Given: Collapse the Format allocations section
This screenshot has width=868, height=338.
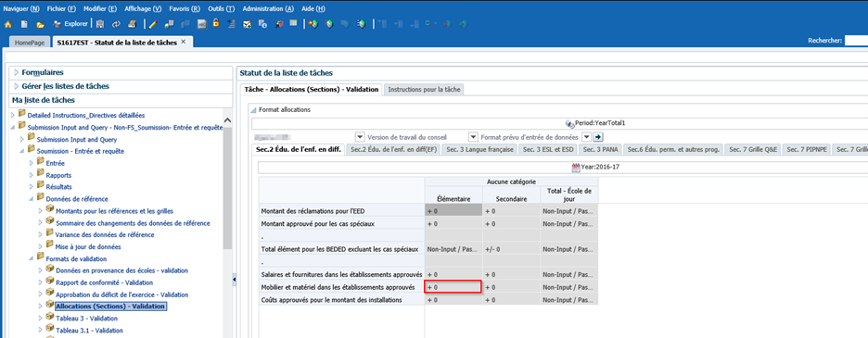Looking at the screenshot, I should [x=253, y=110].
